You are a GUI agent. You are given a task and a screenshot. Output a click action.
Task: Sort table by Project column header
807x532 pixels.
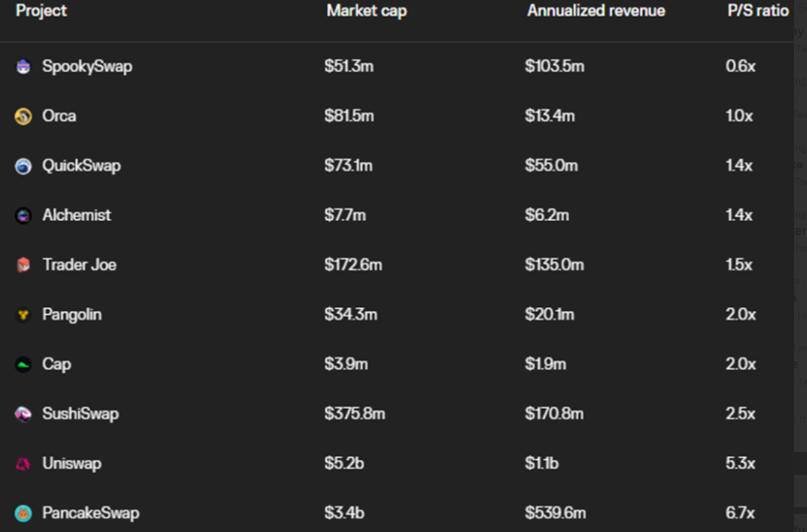pos(42,11)
